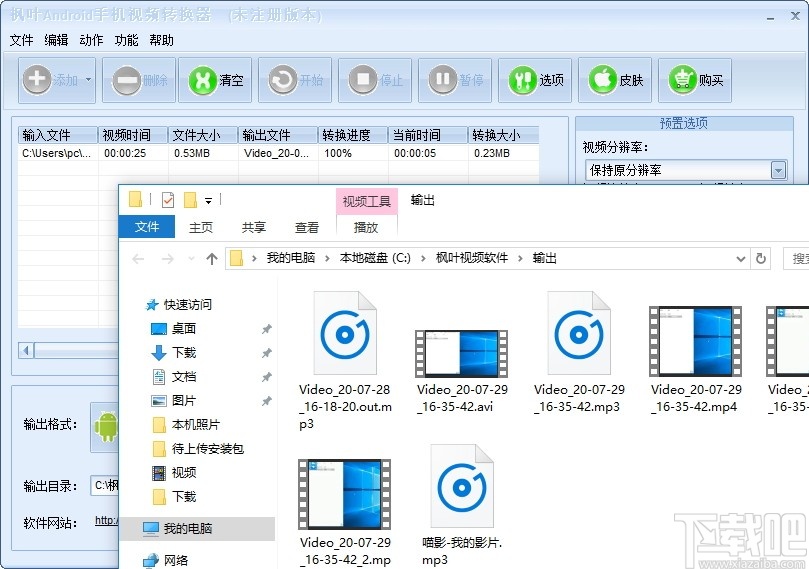Switch to Explorer's 主页 ribbon tab
The width and height of the screenshot is (809, 569).
point(201,227)
